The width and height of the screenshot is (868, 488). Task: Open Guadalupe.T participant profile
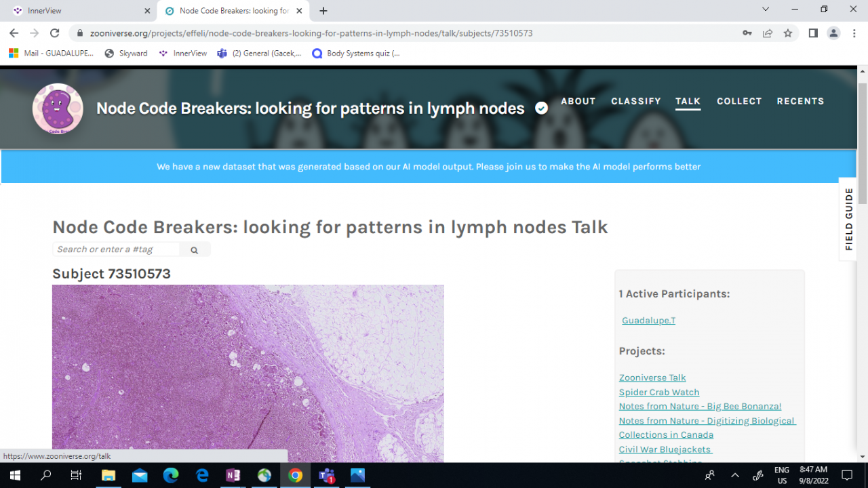click(x=648, y=321)
